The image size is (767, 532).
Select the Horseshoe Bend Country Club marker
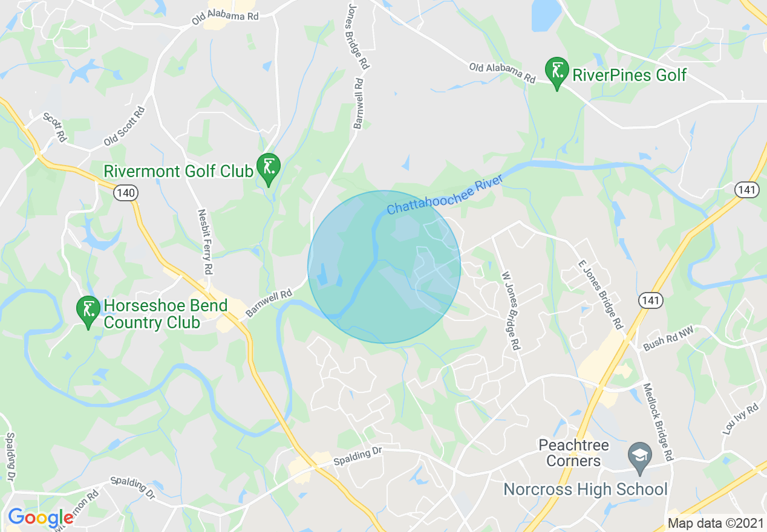pos(88,311)
